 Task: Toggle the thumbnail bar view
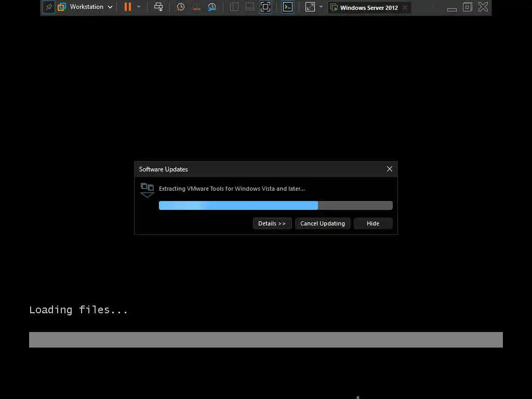coord(250,7)
